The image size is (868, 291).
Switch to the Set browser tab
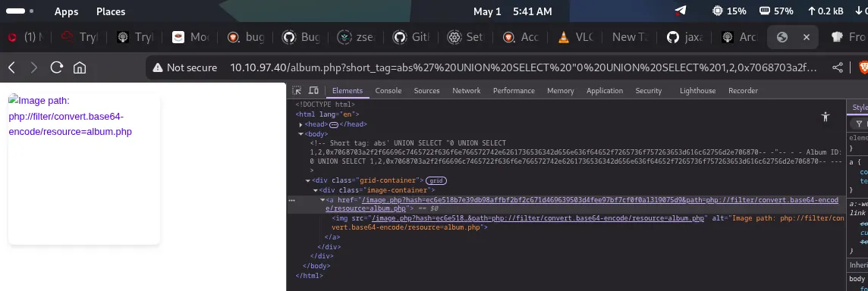click(x=466, y=37)
